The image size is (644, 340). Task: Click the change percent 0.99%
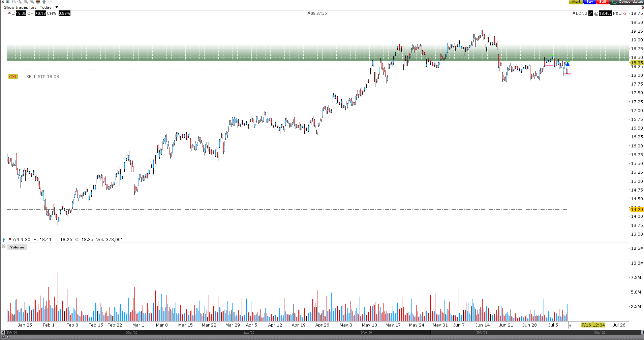pyautogui.click(x=64, y=13)
